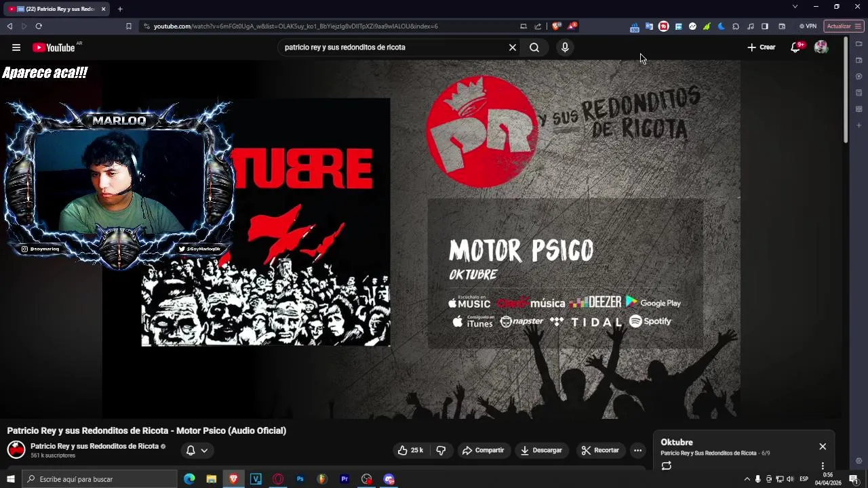
Task: Open the system volume control
Action: [x=790, y=479]
